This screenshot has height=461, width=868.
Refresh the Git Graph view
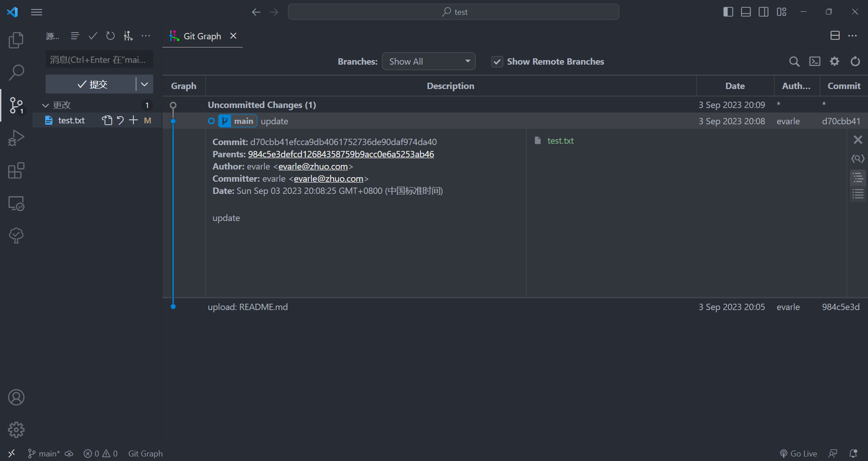click(x=855, y=61)
